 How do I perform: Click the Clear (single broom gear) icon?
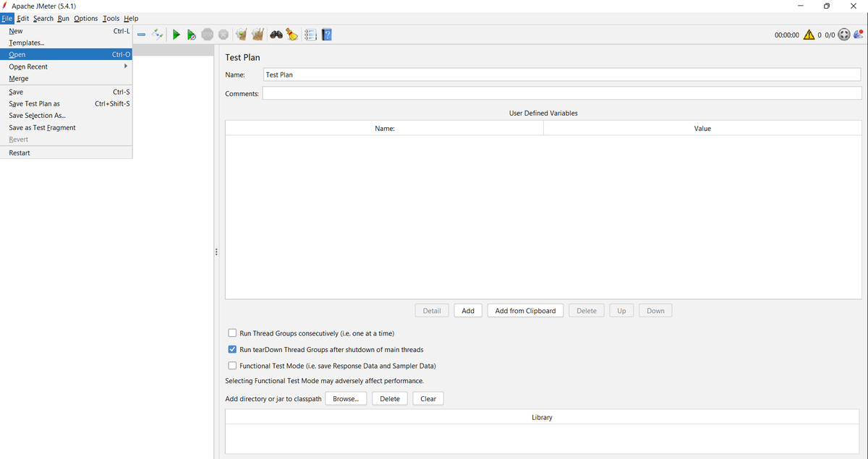(241, 35)
